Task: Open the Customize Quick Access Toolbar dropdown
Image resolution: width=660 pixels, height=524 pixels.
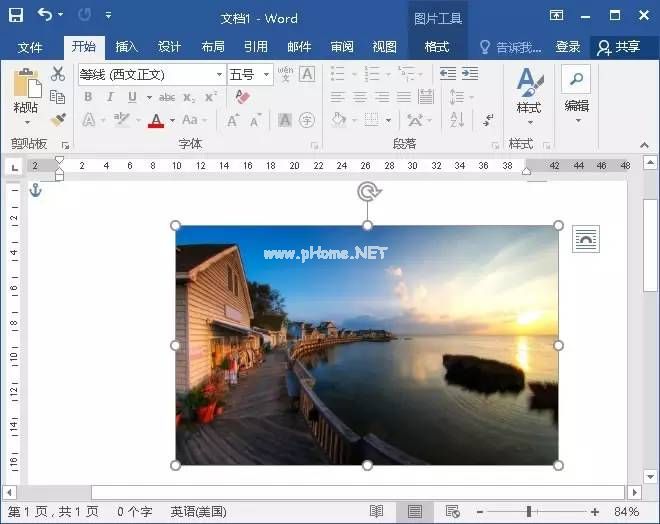Action: click(x=108, y=15)
